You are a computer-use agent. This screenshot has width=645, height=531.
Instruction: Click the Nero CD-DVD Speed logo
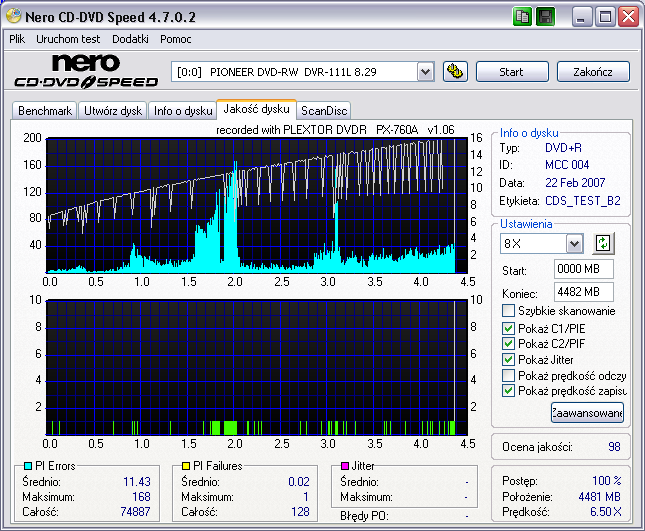pos(86,71)
